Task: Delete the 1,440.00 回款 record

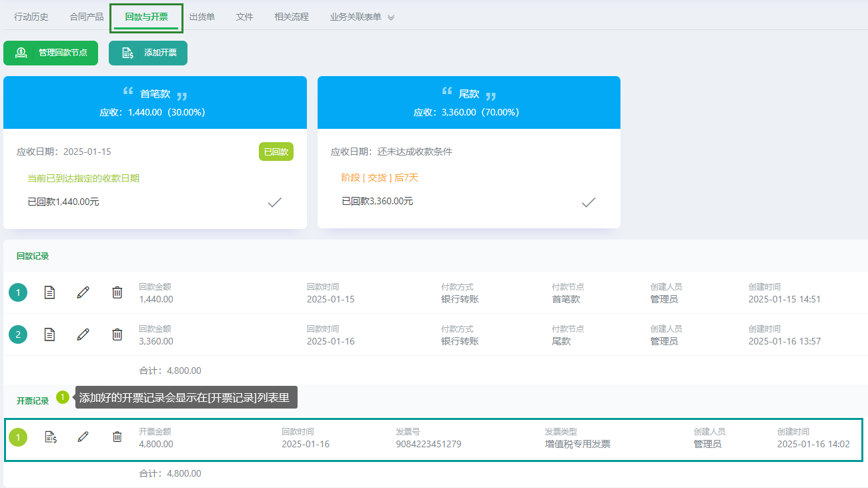Action: [x=117, y=292]
